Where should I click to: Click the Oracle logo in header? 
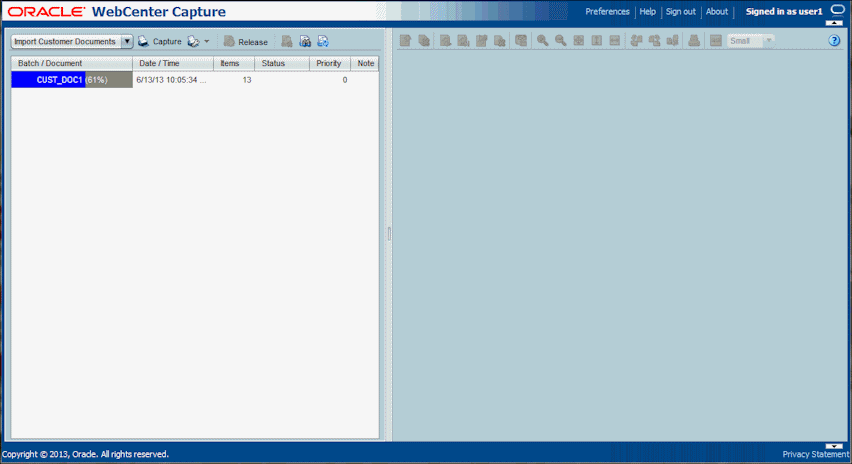click(46, 11)
